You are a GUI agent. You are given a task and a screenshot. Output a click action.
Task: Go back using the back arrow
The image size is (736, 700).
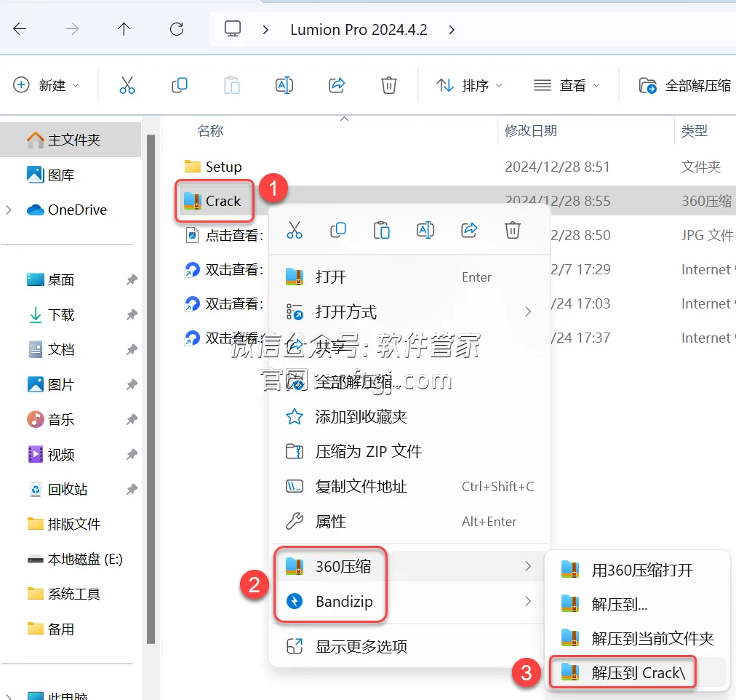pos(20,29)
